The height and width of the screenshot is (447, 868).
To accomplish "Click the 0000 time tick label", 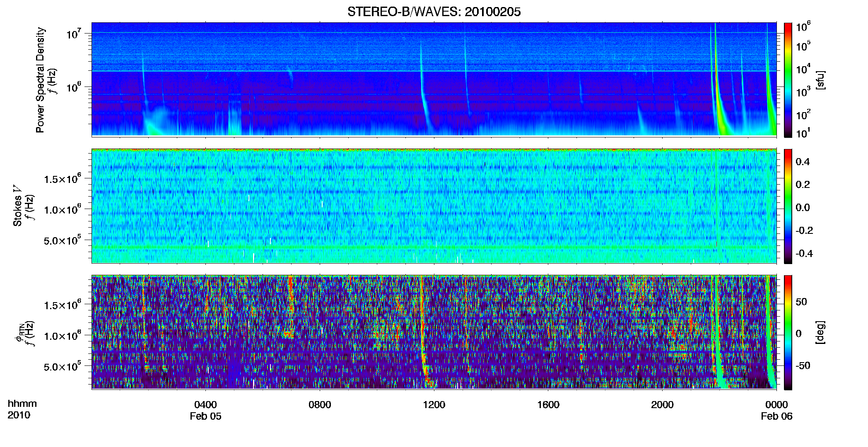I will [x=776, y=404].
